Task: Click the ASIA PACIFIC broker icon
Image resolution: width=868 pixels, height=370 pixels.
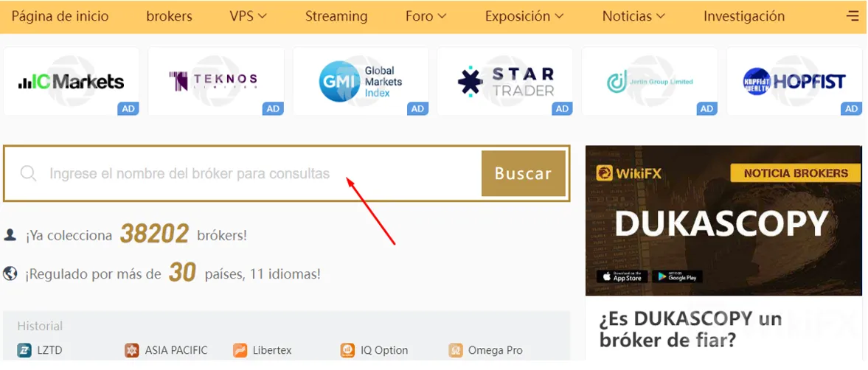Action: [132, 350]
